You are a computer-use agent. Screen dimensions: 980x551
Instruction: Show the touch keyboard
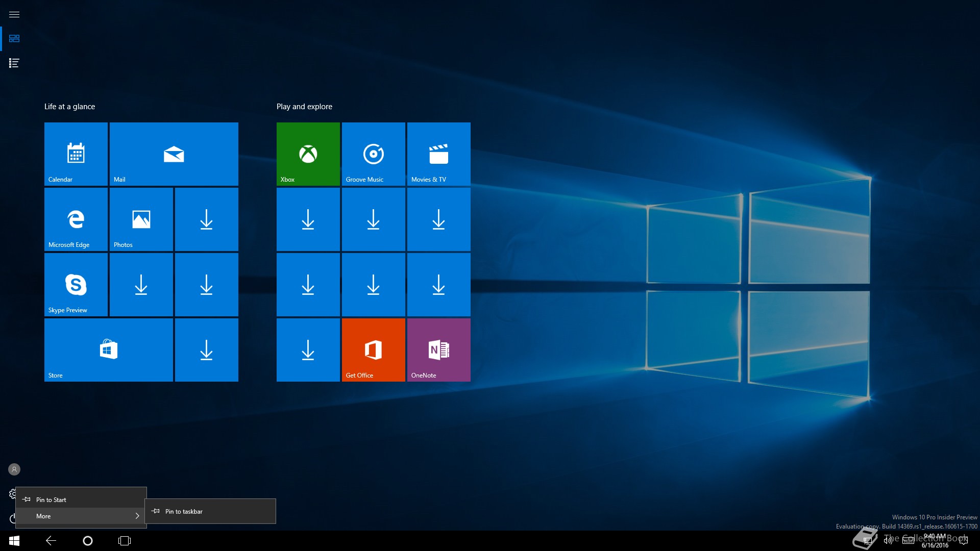[909, 541]
